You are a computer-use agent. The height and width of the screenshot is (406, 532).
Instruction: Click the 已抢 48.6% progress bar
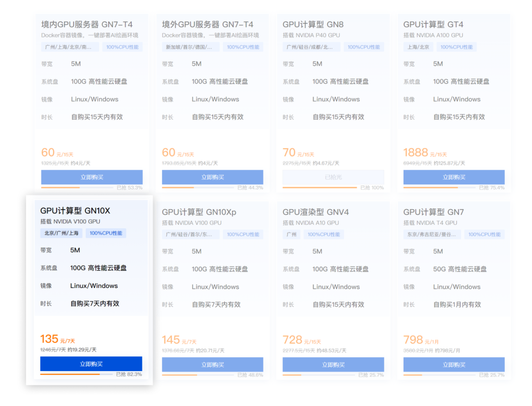pyautogui.click(x=198, y=375)
